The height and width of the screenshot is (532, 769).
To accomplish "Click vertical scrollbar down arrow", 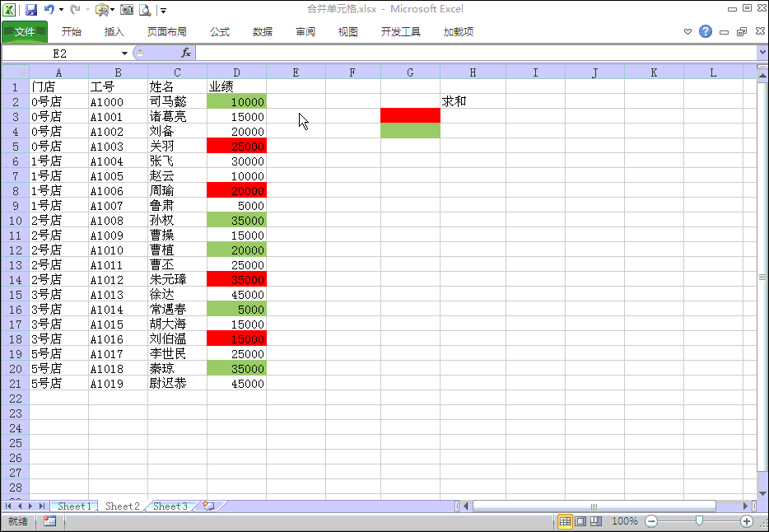I will pyautogui.click(x=762, y=492).
